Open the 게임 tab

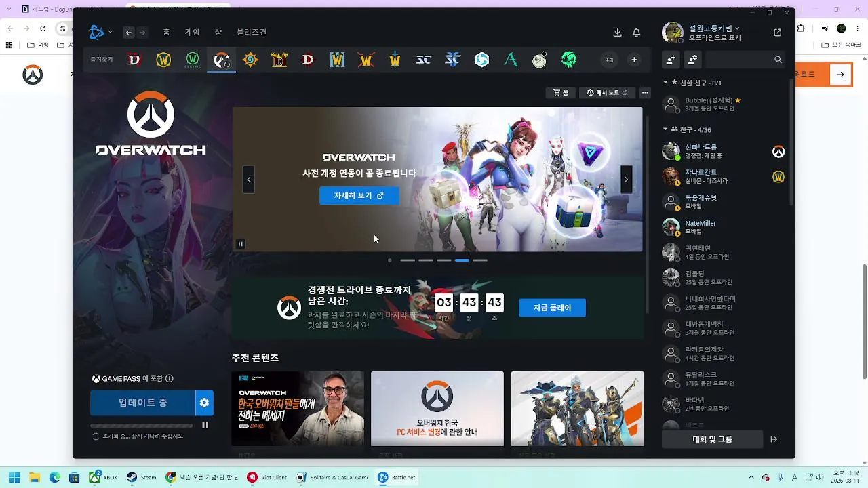(192, 32)
